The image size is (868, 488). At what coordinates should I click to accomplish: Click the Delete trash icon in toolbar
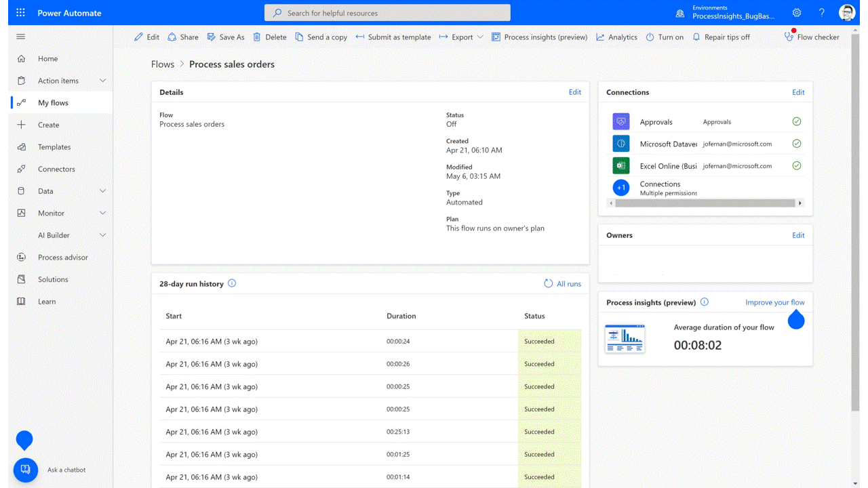coord(257,37)
